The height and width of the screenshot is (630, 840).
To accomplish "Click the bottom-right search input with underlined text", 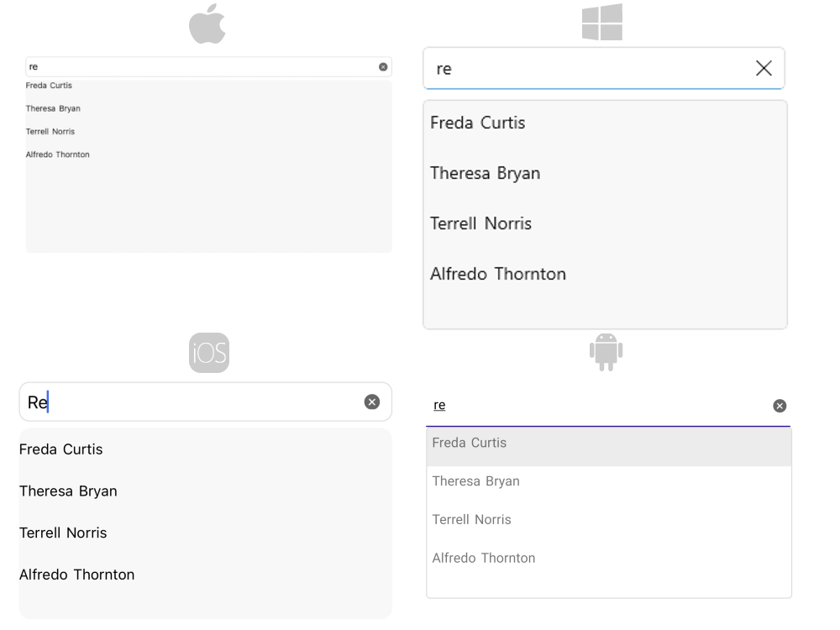I will click(x=588, y=405).
